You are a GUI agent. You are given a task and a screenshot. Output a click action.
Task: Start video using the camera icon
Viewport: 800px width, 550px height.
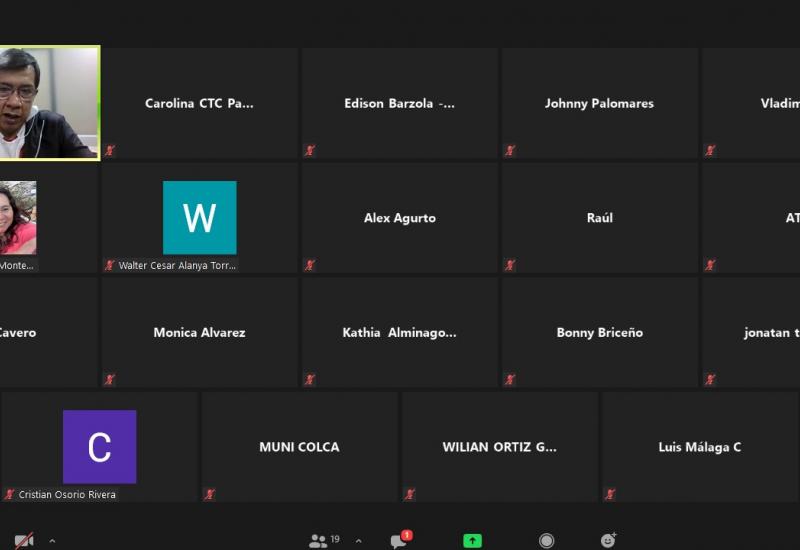(24, 541)
